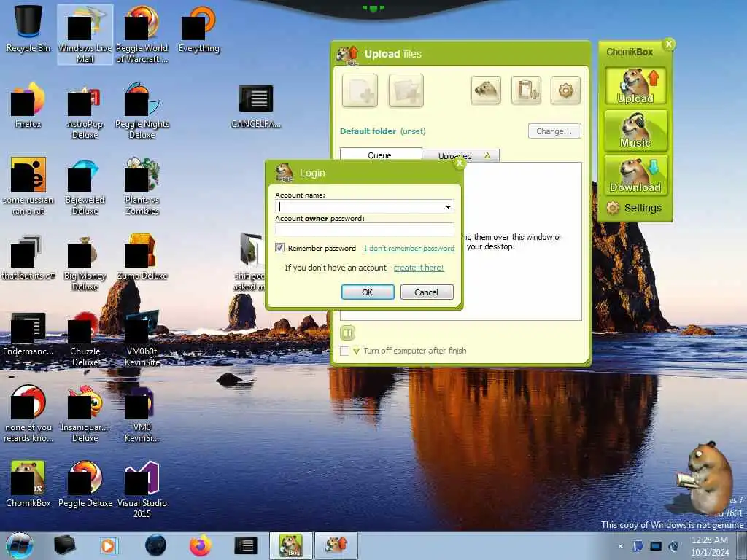Select the Zuma Deluxe desktop icon
This screenshot has height=560, width=747.
click(142, 257)
